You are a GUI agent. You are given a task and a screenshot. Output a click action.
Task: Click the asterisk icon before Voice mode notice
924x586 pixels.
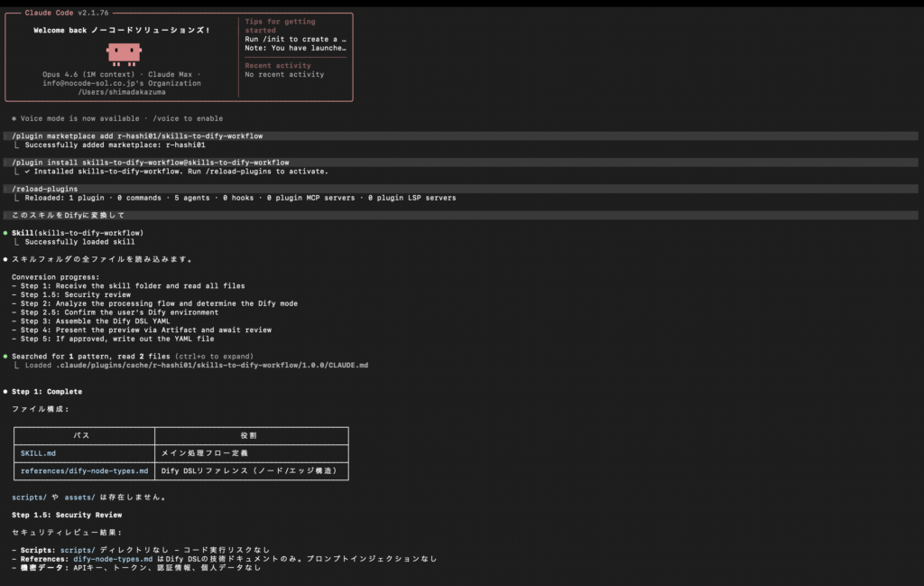[14, 118]
